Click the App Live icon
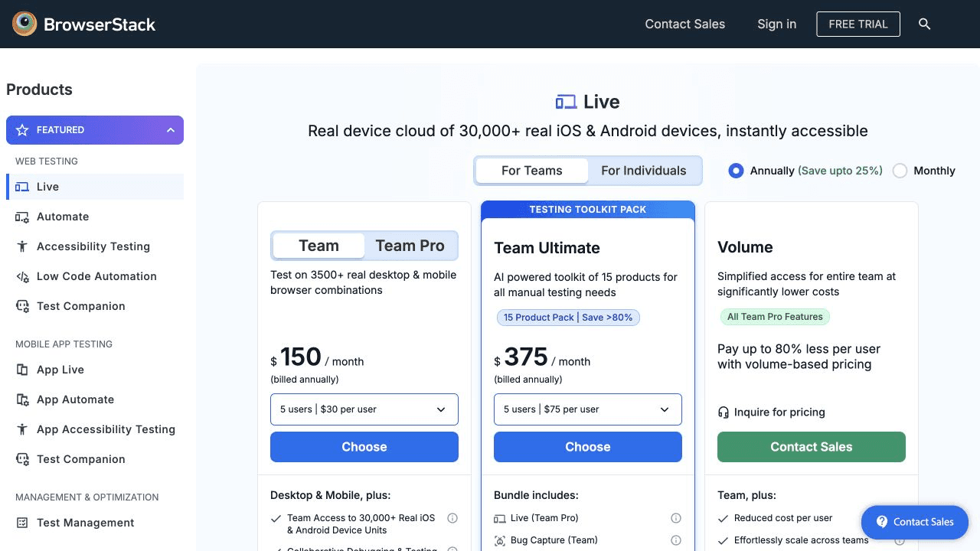 [x=22, y=370]
